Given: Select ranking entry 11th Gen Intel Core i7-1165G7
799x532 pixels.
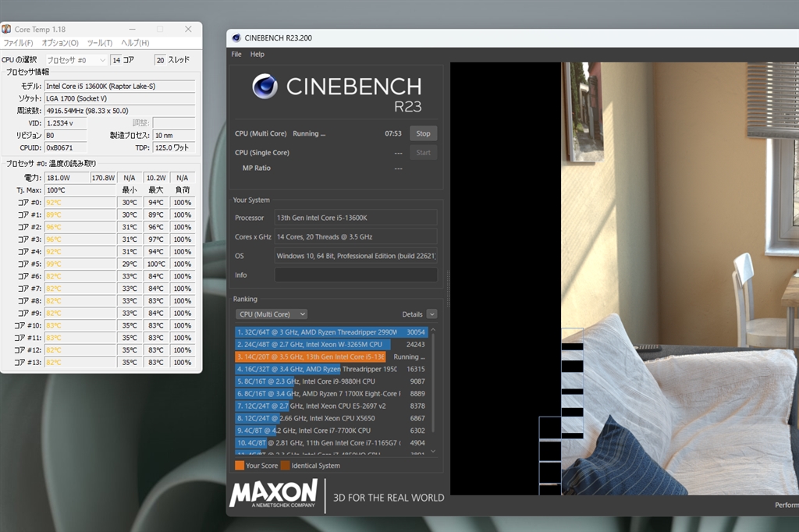Looking at the screenshot, I should pyautogui.click(x=331, y=443).
